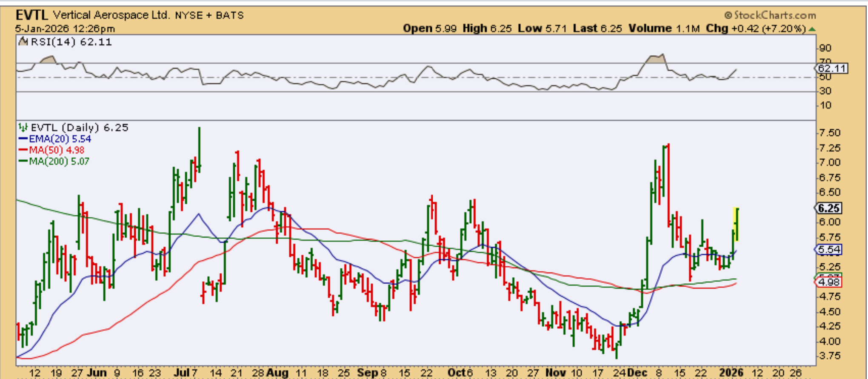Click the 62.11 RSI value tag on the RSI axis

pyautogui.click(x=832, y=68)
